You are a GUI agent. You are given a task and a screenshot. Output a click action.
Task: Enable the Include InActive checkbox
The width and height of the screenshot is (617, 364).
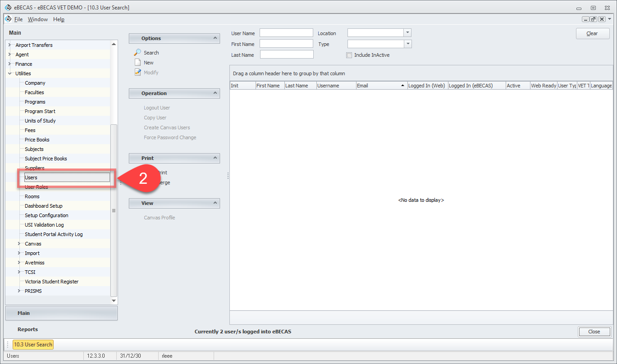pos(349,55)
